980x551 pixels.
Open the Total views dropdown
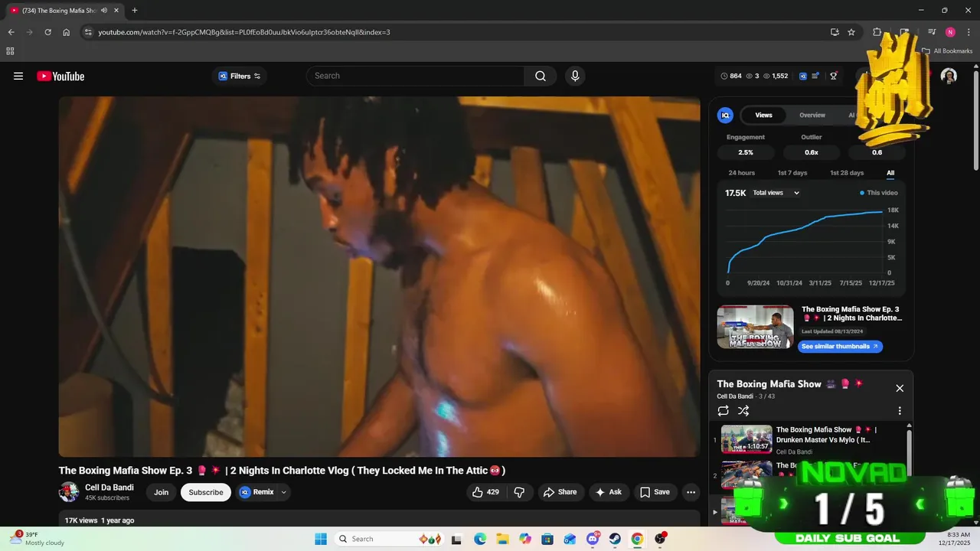(x=776, y=193)
